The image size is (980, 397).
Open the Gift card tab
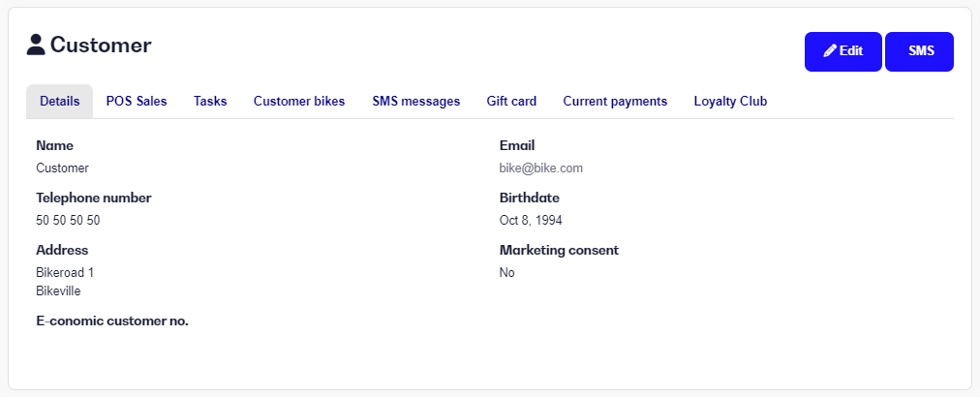point(511,102)
